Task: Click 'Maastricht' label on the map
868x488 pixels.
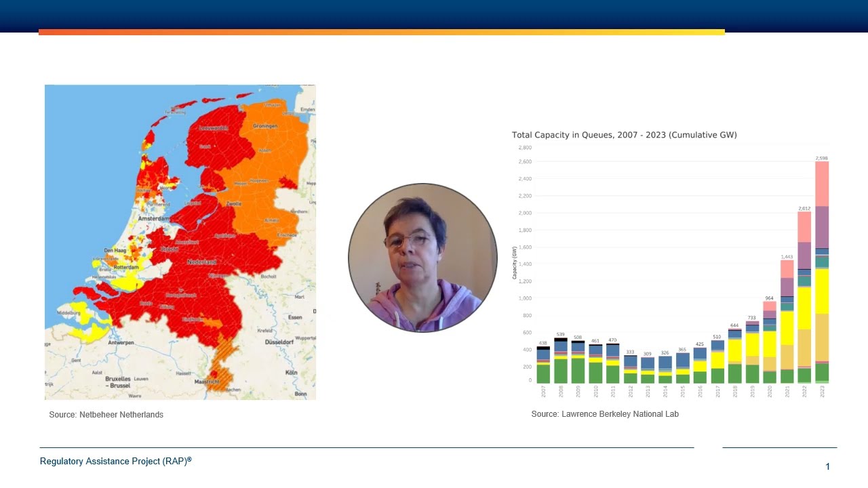Action: [x=205, y=382]
